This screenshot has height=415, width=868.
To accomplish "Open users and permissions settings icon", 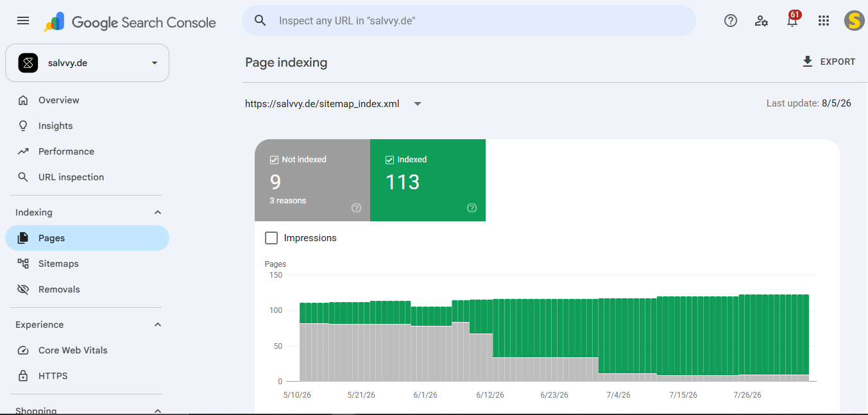I will [762, 21].
